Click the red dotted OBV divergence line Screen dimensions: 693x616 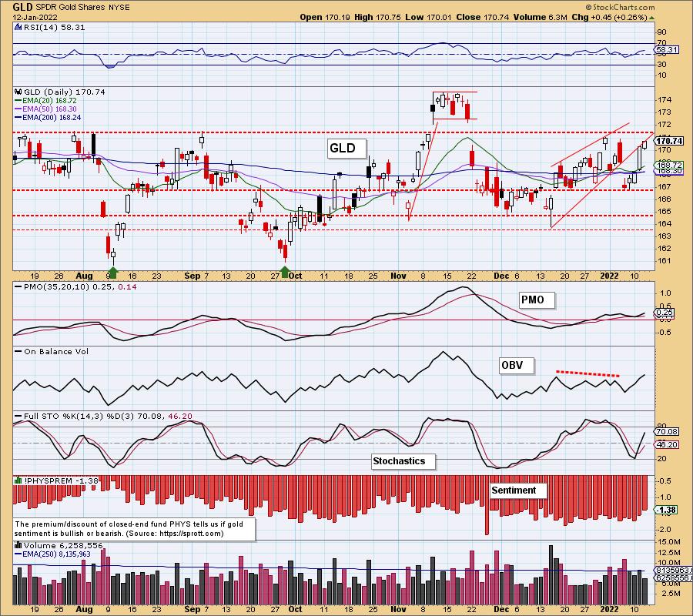click(588, 374)
